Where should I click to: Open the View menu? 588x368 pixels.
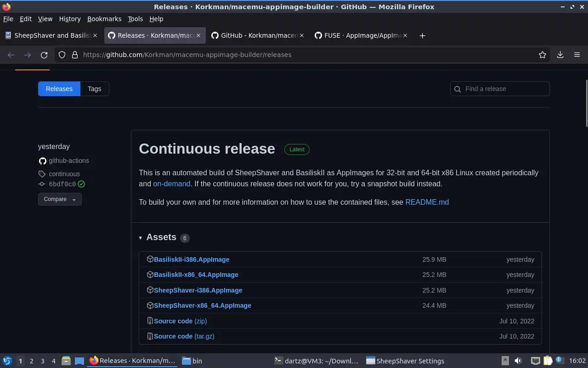[45, 19]
